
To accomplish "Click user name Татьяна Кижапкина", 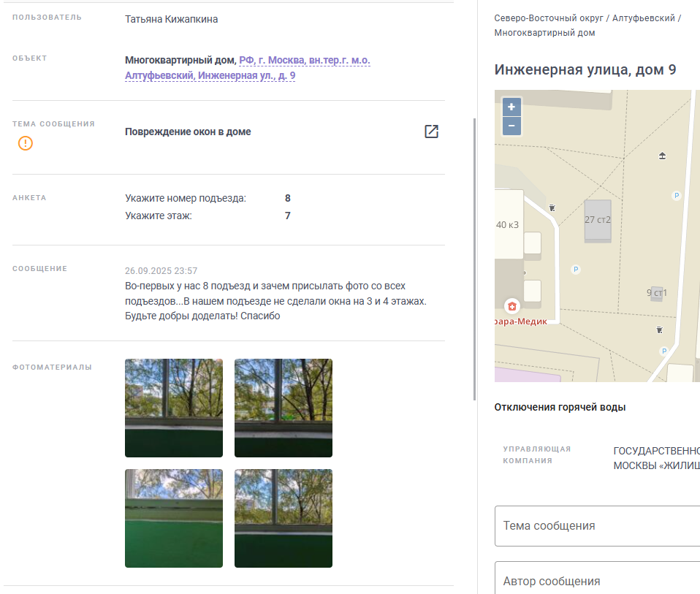I will pos(172,19).
